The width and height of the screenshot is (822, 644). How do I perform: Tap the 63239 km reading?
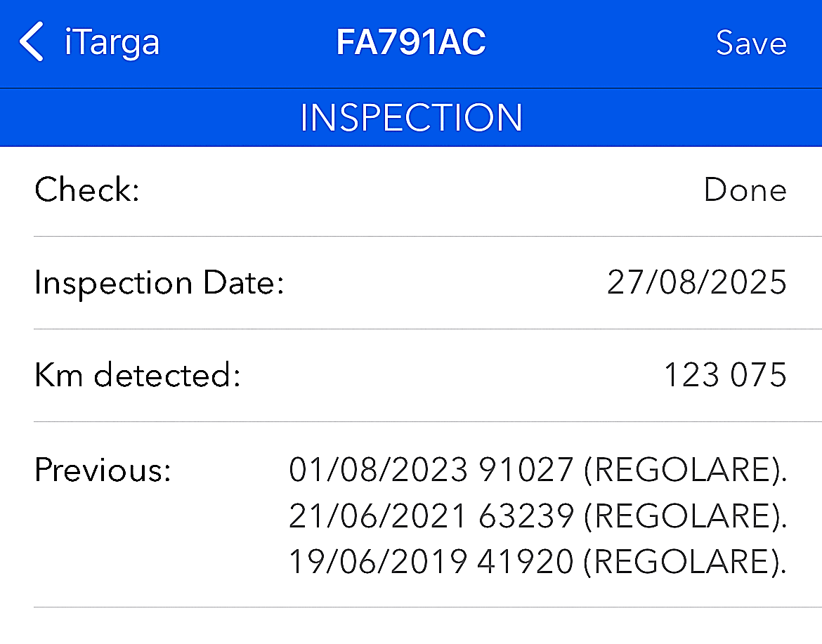click(526, 516)
